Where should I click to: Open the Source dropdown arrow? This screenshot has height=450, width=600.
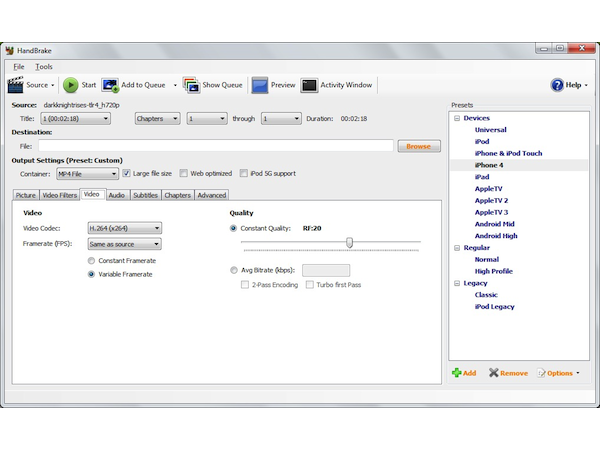53,85
